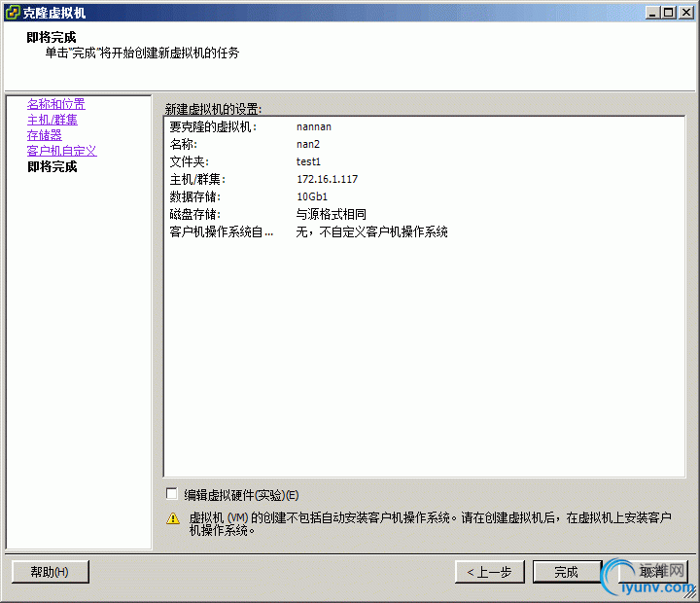Click the 新建虚拟机的设置 heading
This screenshot has height=603, width=700.
click(x=213, y=109)
